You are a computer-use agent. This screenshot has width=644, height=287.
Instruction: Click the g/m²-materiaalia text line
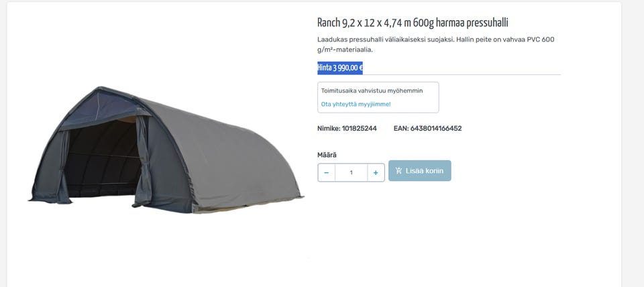(x=345, y=50)
